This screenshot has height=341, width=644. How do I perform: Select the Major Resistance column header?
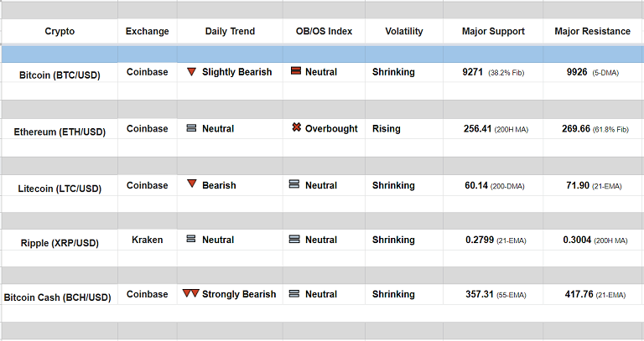592,32
